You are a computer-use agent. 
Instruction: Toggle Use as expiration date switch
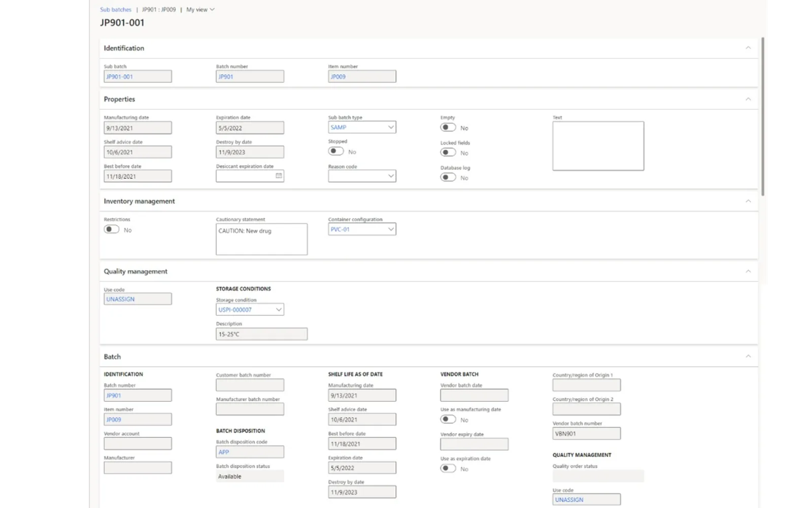pyautogui.click(x=448, y=468)
